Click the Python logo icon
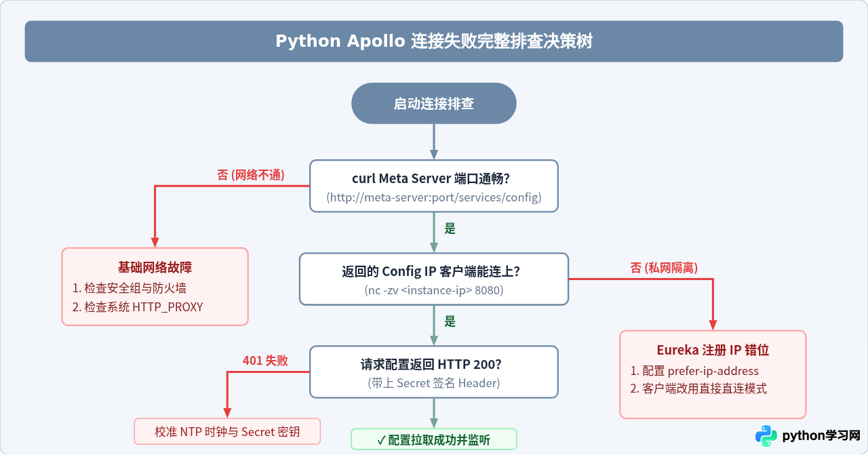The width and height of the screenshot is (868, 455). [x=766, y=435]
